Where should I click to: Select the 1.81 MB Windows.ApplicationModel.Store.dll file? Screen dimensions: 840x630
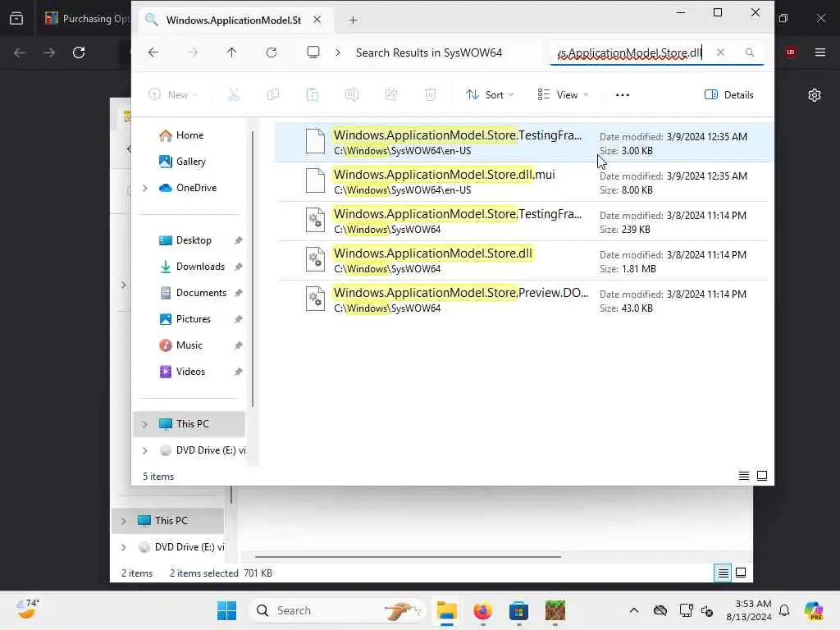(x=523, y=261)
